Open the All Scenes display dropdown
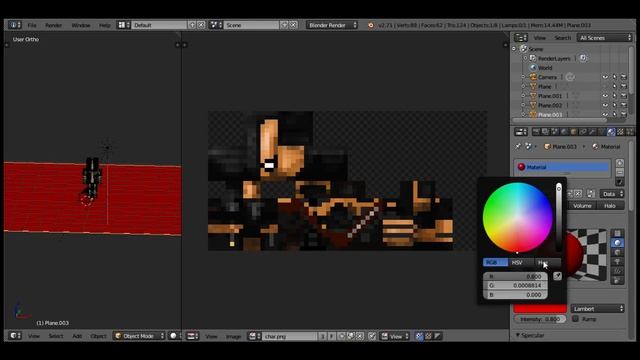The width and height of the screenshot is (640, 360). pyautogui.click(x=604, y=38)
